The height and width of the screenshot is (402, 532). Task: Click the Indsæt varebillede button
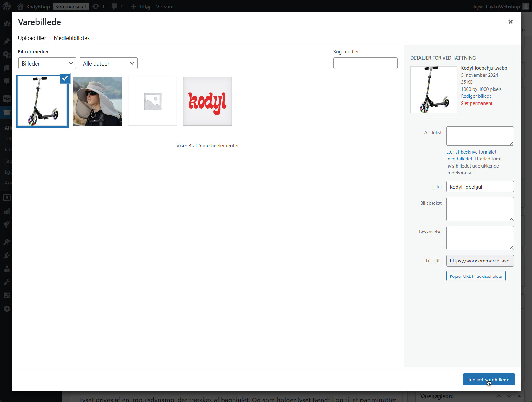(489, 379)
